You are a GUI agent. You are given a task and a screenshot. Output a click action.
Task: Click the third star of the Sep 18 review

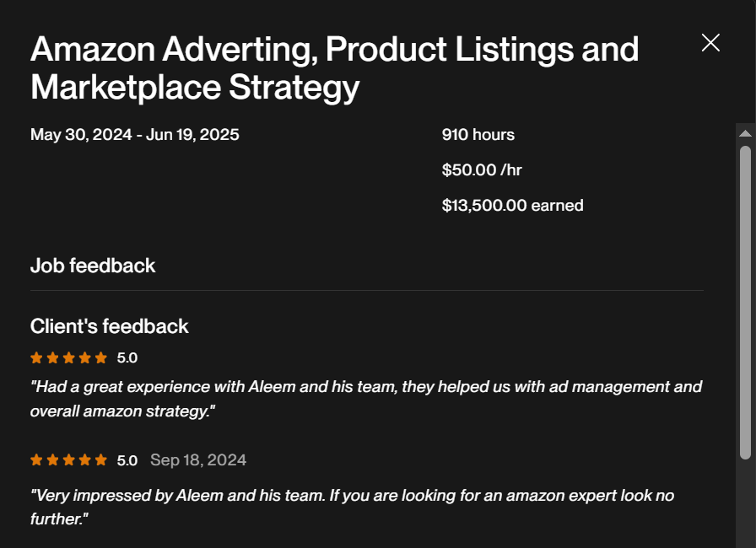click(68, 460)
